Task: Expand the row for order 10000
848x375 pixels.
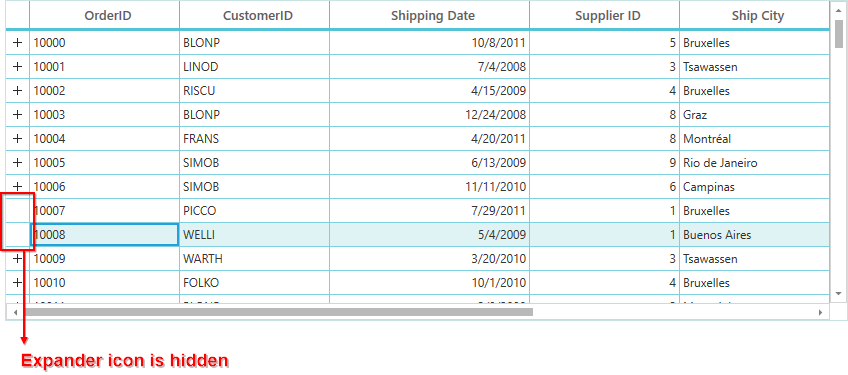Action: (17, 43)
